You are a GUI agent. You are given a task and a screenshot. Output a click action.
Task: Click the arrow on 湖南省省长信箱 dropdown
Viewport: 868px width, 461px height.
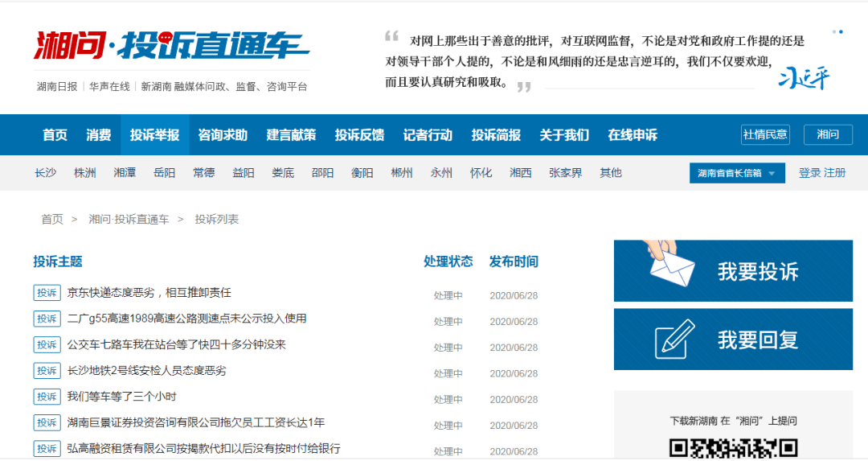[772, 174]
